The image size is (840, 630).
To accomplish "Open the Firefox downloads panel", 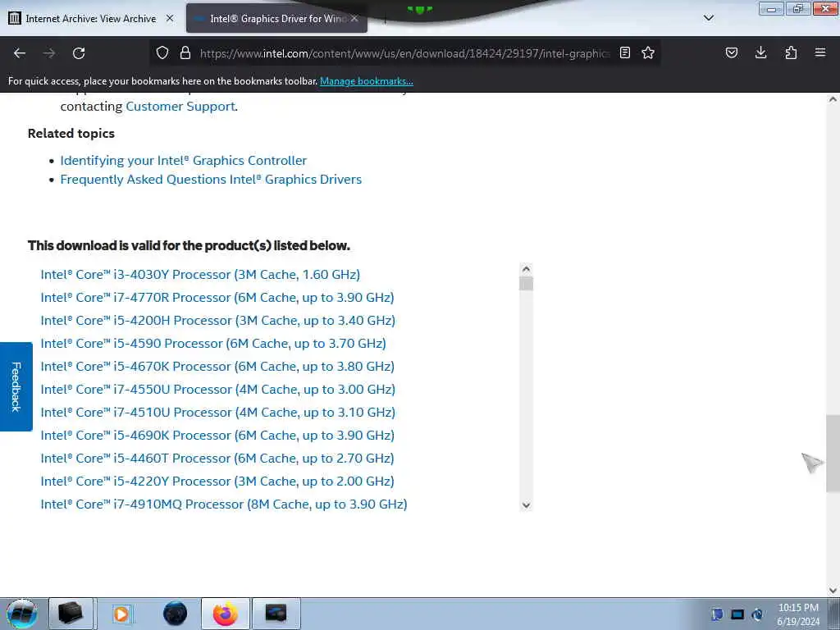I will (x=760, y=53).
